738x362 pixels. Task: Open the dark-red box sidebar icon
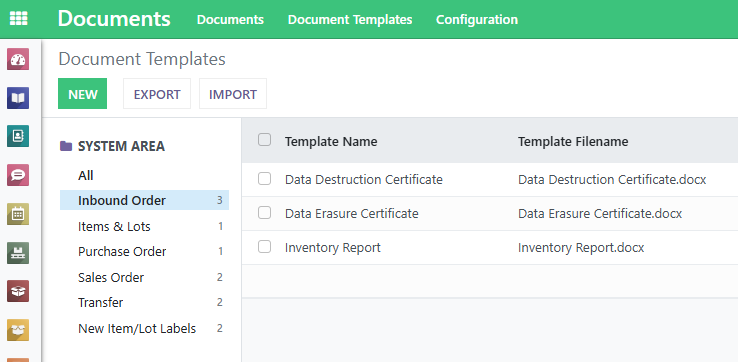(x=18, y=291)
